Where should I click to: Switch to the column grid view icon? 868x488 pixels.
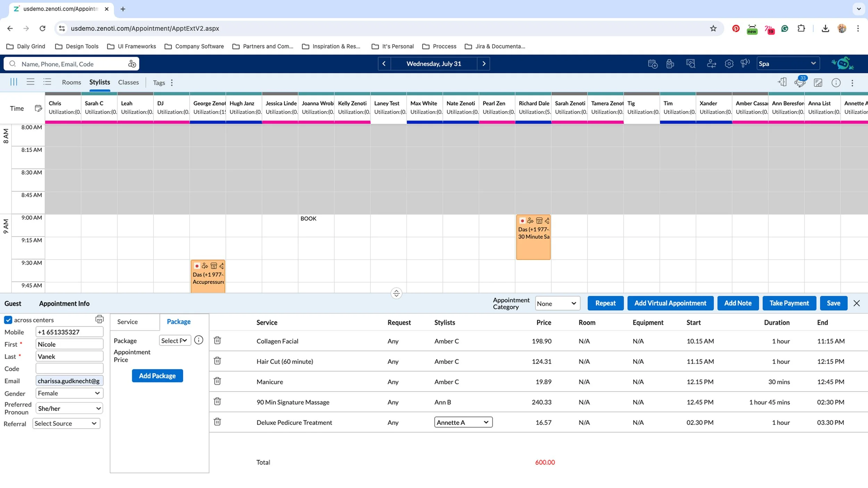pos(14,82)
